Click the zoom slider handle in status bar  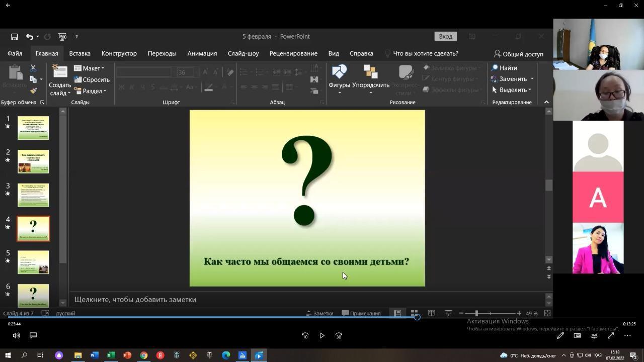[x=476, y=313]
